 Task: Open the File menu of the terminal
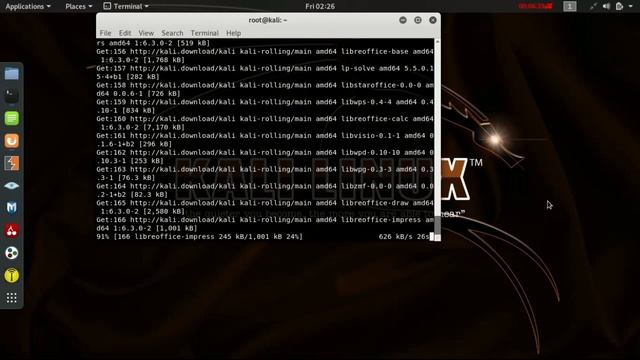(x=105, y=33)
